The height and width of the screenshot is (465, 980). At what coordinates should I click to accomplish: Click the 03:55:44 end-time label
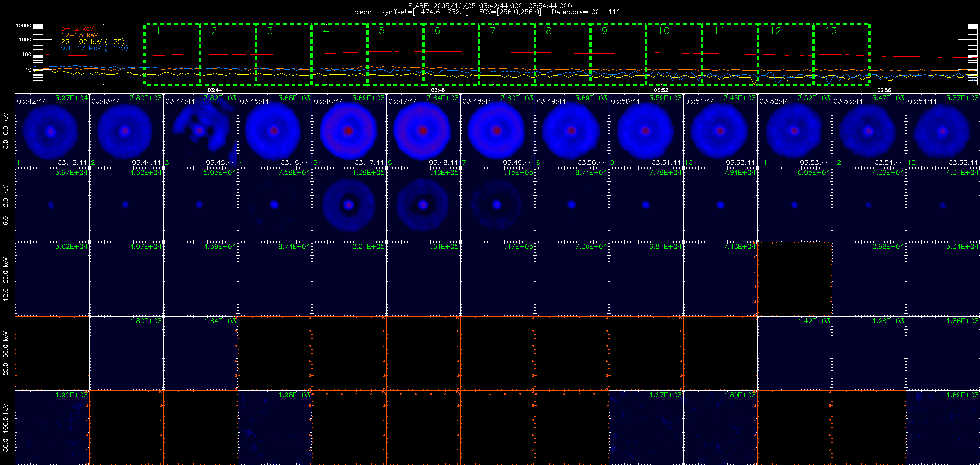click(x=963, y=162)
